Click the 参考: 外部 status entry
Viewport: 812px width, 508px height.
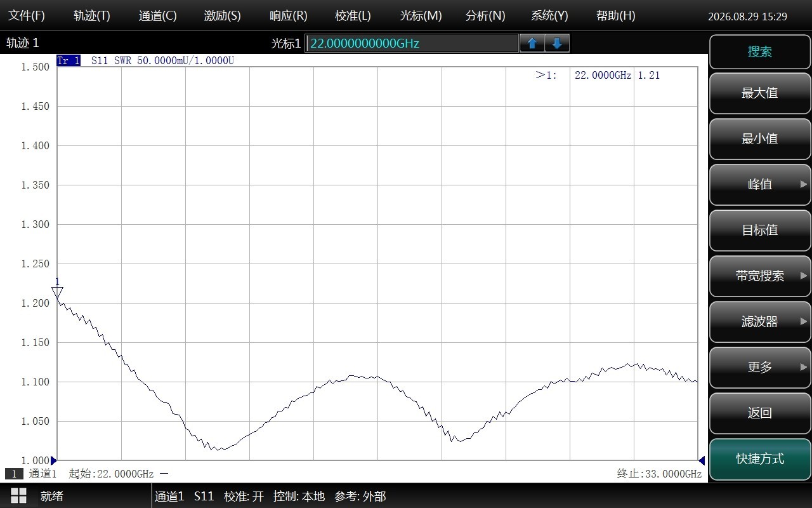point(360,497)
